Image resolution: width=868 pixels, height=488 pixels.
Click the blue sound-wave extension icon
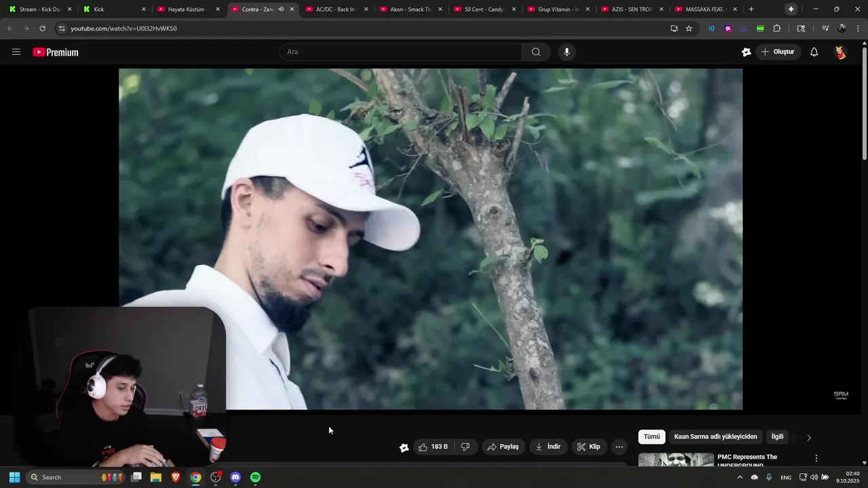711,28
